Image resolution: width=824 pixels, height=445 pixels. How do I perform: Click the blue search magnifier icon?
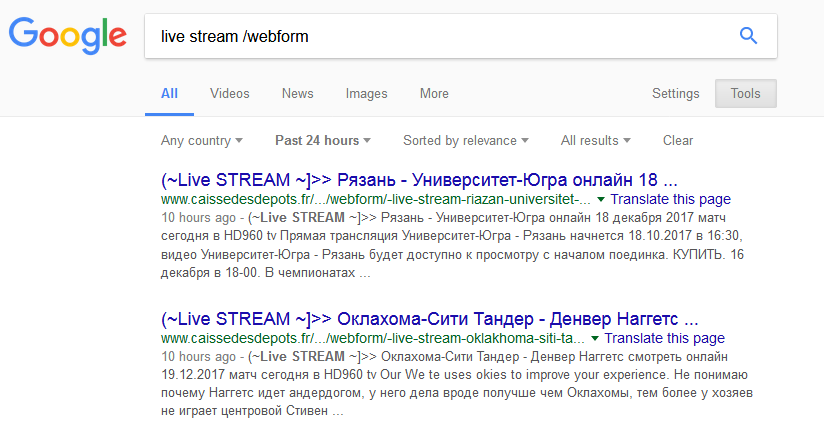tap(748, 36)
